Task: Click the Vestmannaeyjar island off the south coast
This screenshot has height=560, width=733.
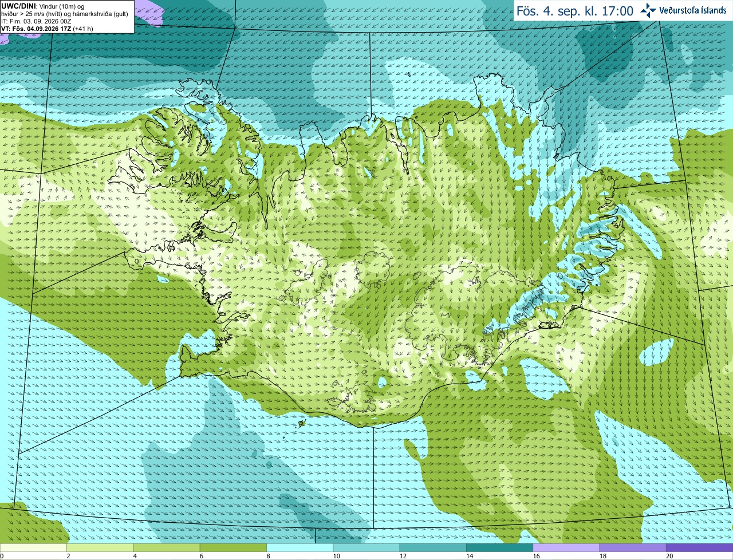Action: coord(302,424)
